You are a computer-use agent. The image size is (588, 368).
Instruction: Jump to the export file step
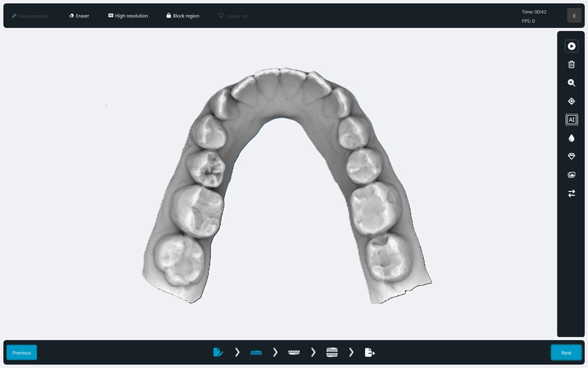click(370, 353)
